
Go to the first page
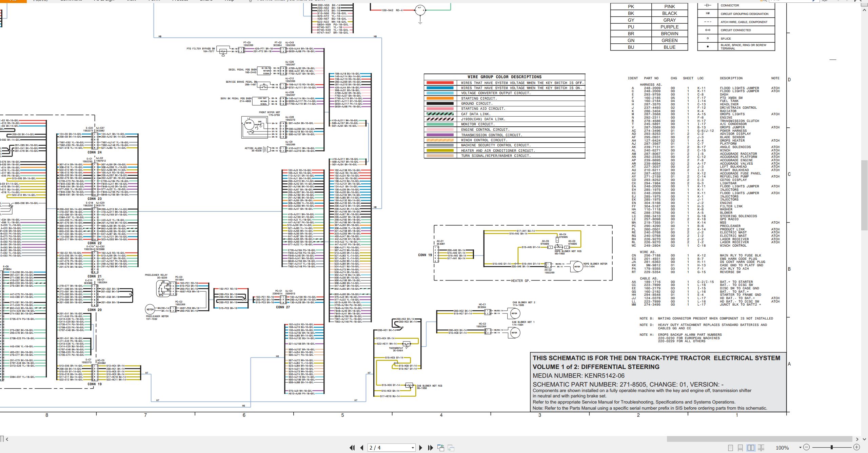click(x=352, y=448)
